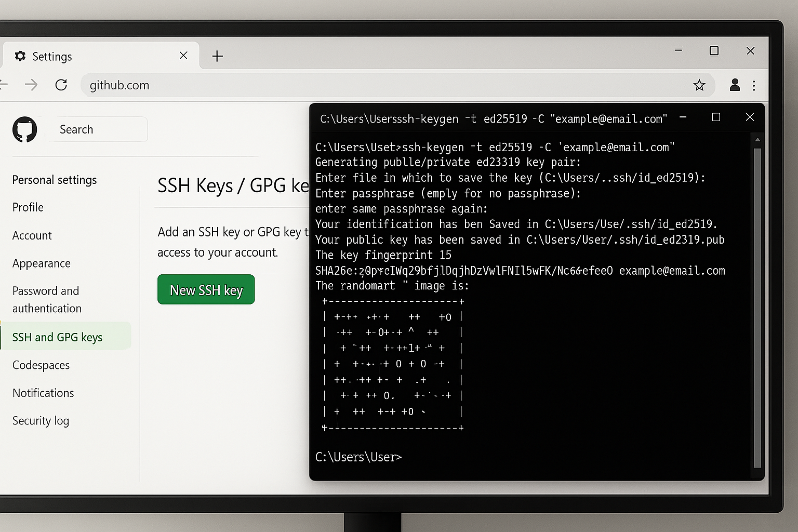Click the C:\Users\User> prompt
This screenshot has width=798, height=532.
coord(358,457)
